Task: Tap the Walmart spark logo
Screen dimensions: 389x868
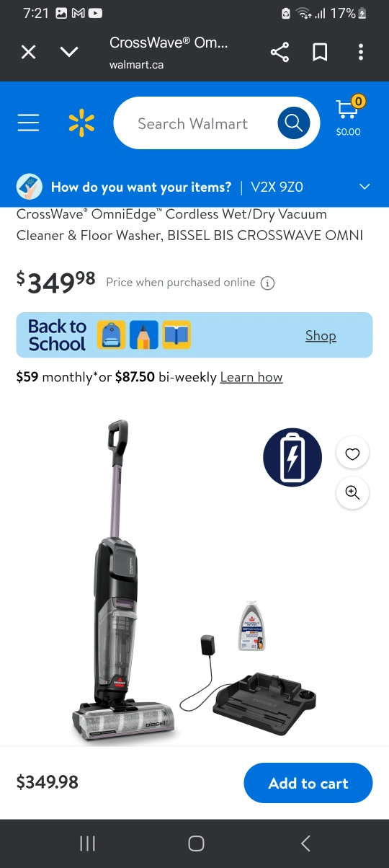Action: [81, 123]
